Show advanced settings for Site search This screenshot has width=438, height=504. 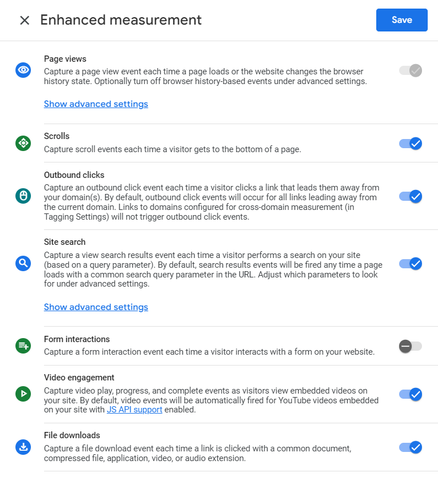click(96, 307)
